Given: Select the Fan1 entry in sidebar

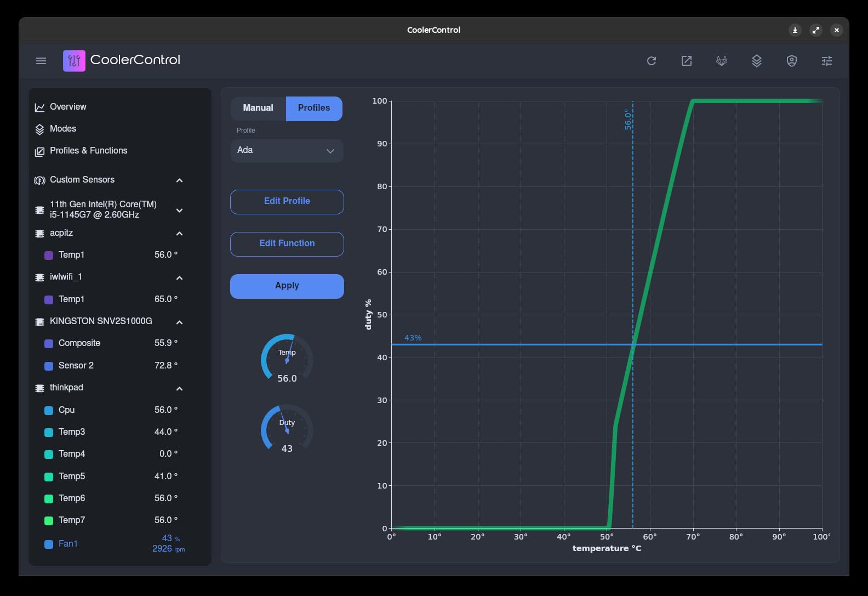Looking at the screenshot, I should (68, 543).
